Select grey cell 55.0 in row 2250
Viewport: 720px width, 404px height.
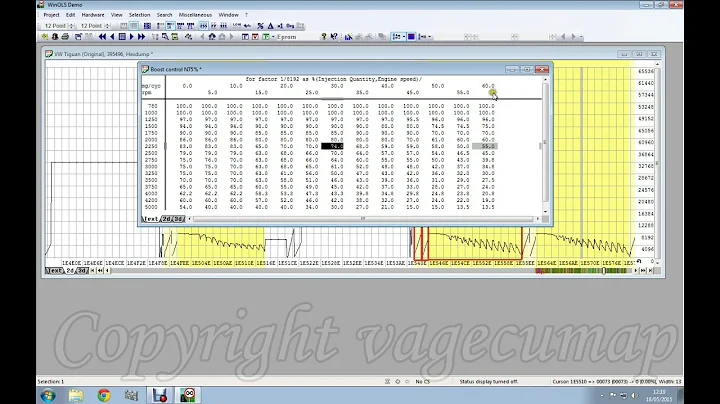[484, 146]
